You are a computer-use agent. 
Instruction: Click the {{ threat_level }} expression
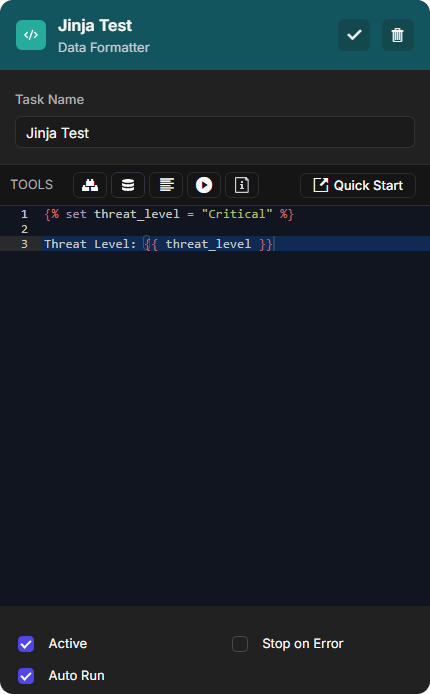point(208,244)
